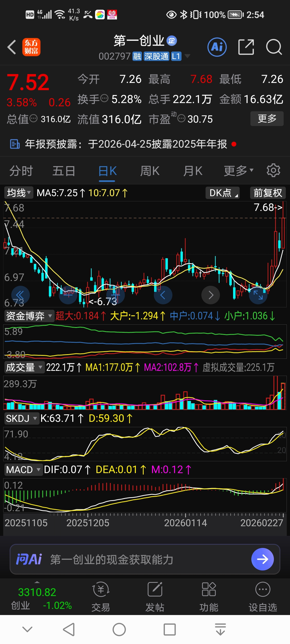Switch to 五日 tab
290x644 pixels.
(x=64, y=171)
